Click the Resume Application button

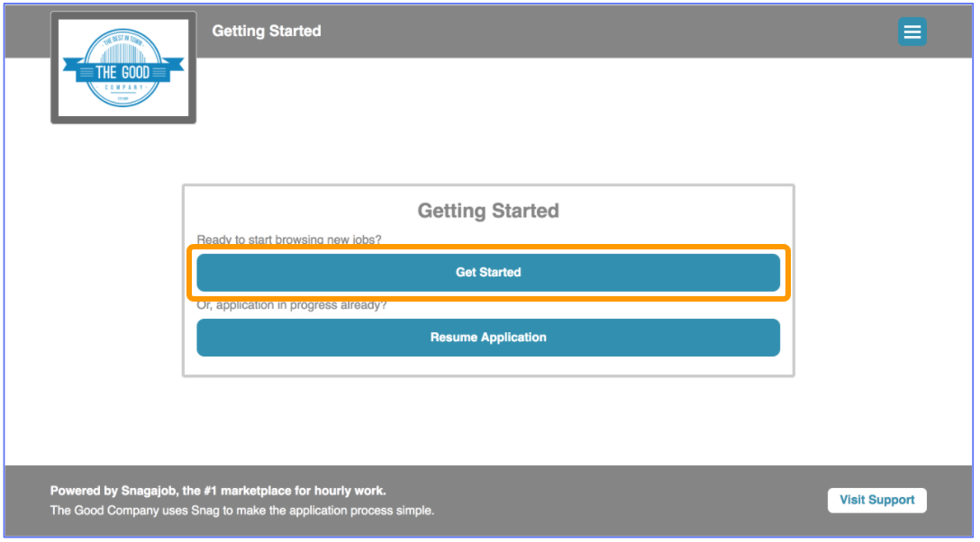(488, 338)
